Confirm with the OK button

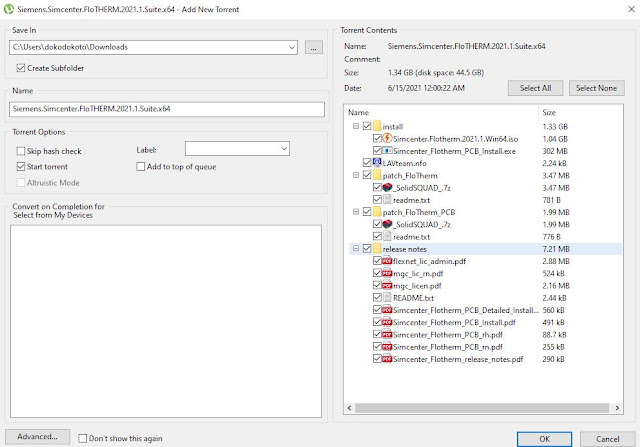[544, 439]
